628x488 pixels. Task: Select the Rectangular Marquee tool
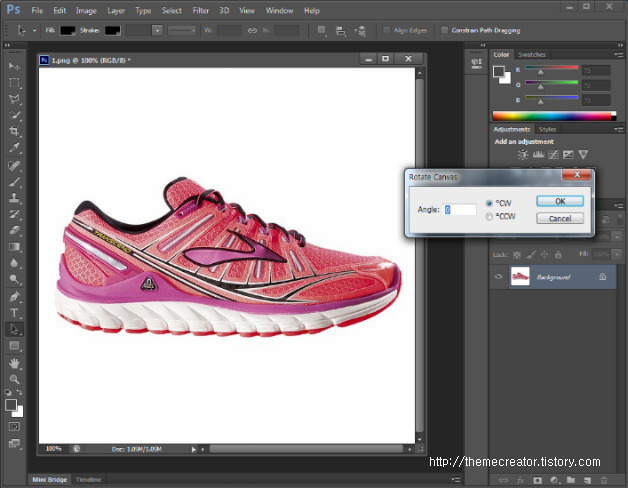coord(14,83)
